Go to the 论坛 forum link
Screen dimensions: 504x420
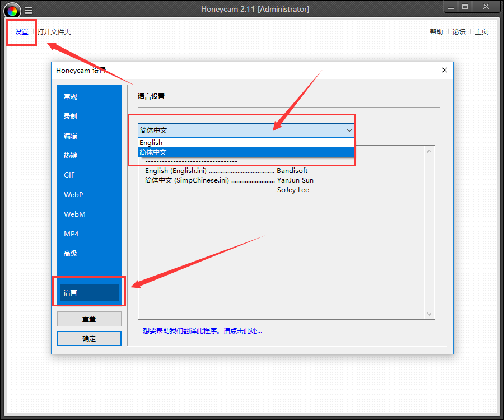[x=459, y=32]
